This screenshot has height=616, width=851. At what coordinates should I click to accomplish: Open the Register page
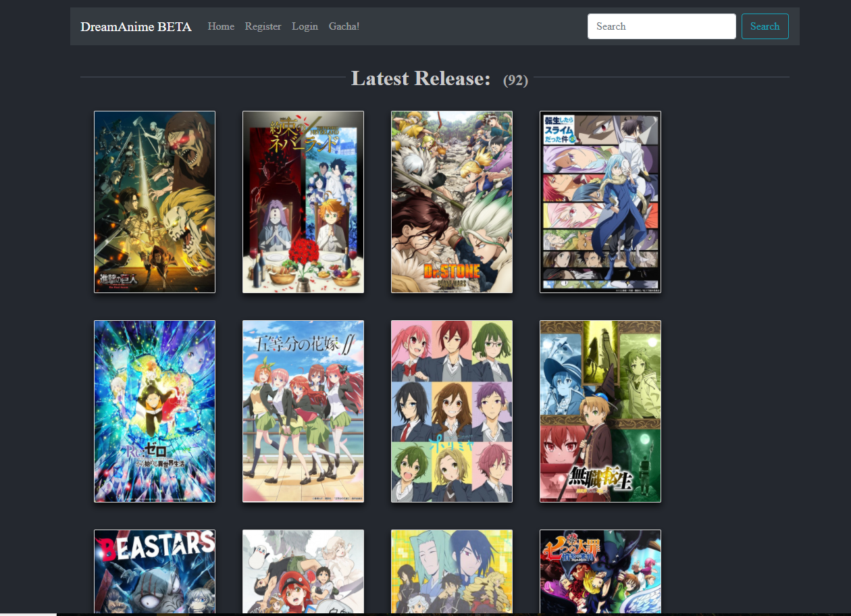(x=263, y=26)
